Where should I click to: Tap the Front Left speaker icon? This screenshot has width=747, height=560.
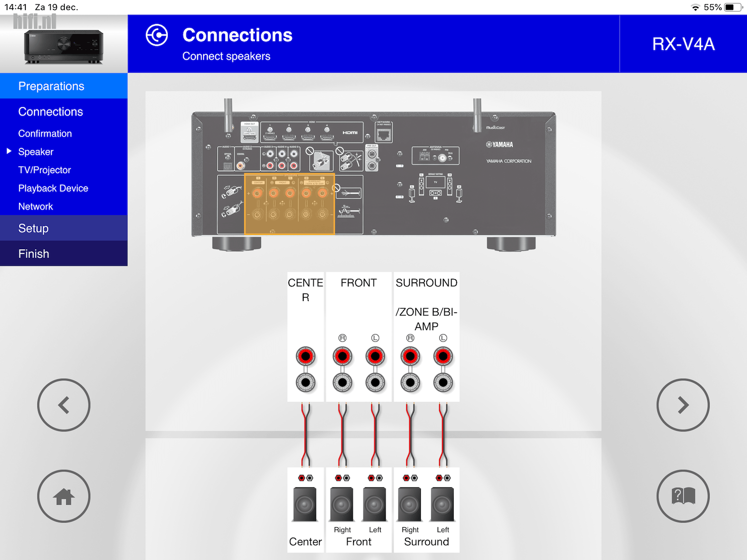point(375,504)
